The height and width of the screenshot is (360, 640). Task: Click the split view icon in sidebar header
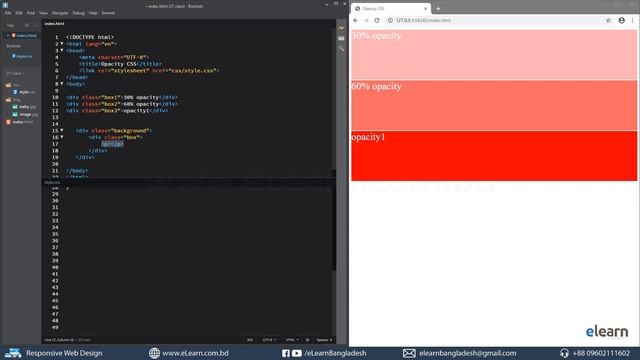35,25
